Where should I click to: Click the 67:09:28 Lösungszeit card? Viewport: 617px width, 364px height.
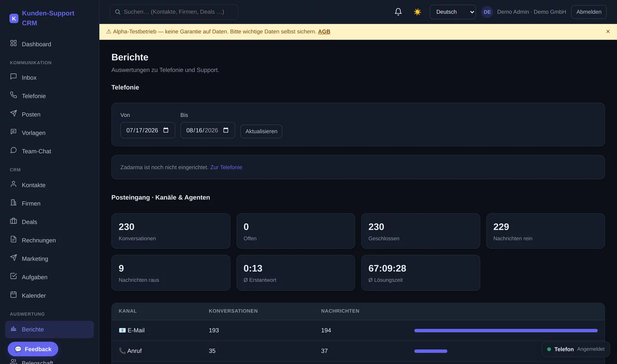click(x=421, y=273)
